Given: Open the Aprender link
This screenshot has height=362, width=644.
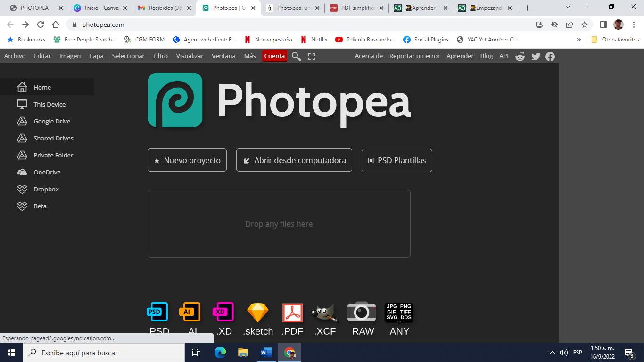Looking at the screenshot, I should click(460, 56).
